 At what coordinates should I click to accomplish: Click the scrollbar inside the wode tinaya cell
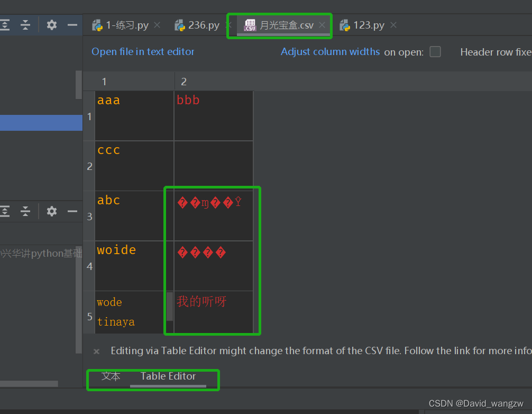170,306
